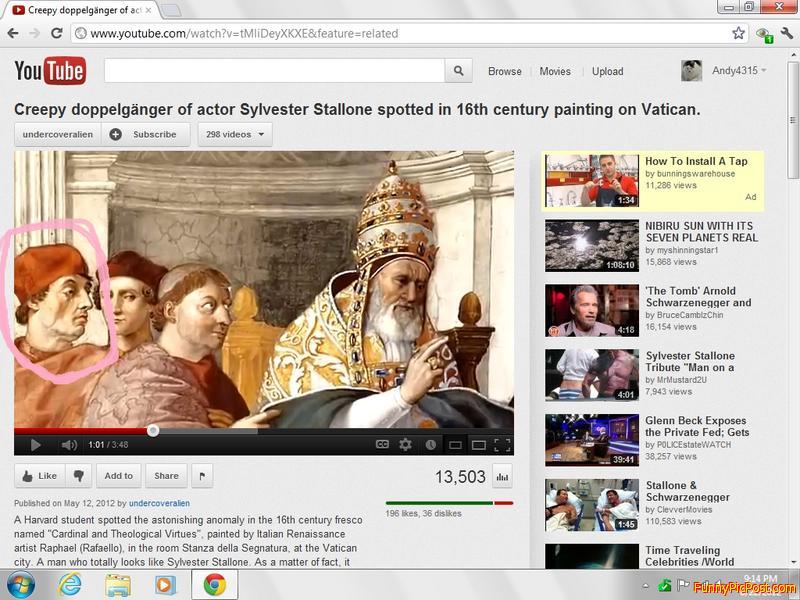Click the 1:01 / 3:48 time display
The width and height of the screenshot is (800, 600).
point(108,445)
